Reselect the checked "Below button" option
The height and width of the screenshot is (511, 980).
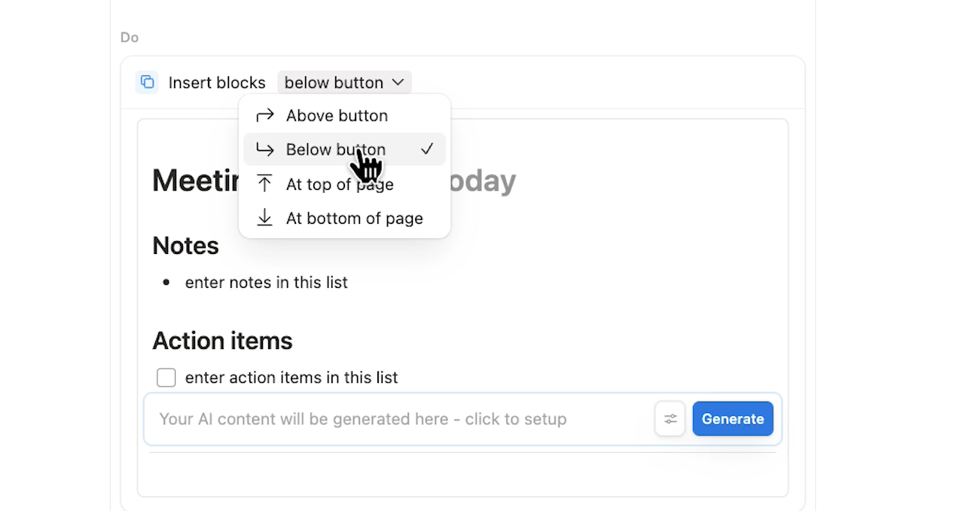pos(334,148)
